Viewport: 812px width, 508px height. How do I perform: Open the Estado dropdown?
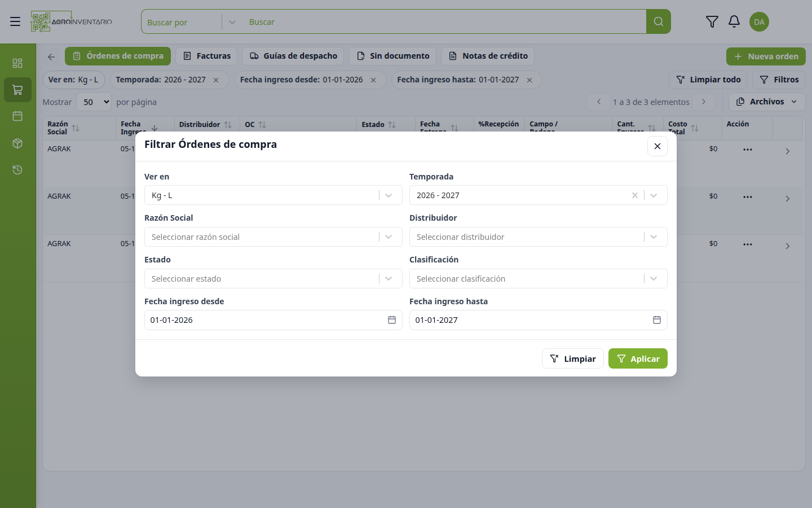pyautogui.click(x=273, y=279)
